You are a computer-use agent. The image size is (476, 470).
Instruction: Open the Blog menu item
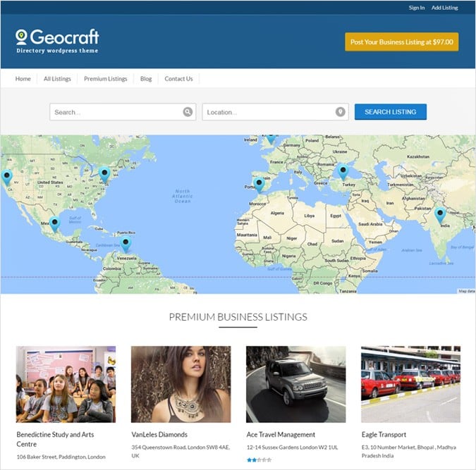146,79
